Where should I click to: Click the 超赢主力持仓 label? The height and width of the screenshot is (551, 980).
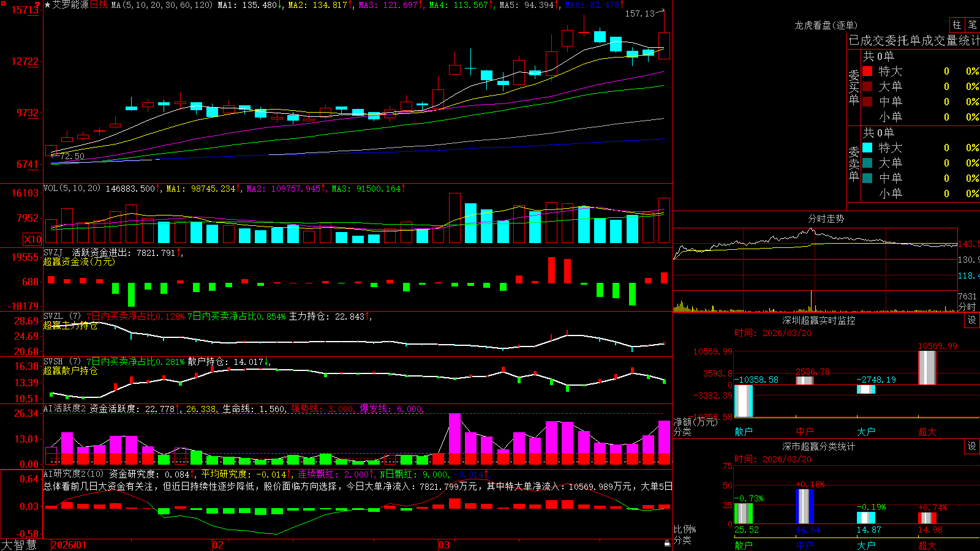[70, 325]
